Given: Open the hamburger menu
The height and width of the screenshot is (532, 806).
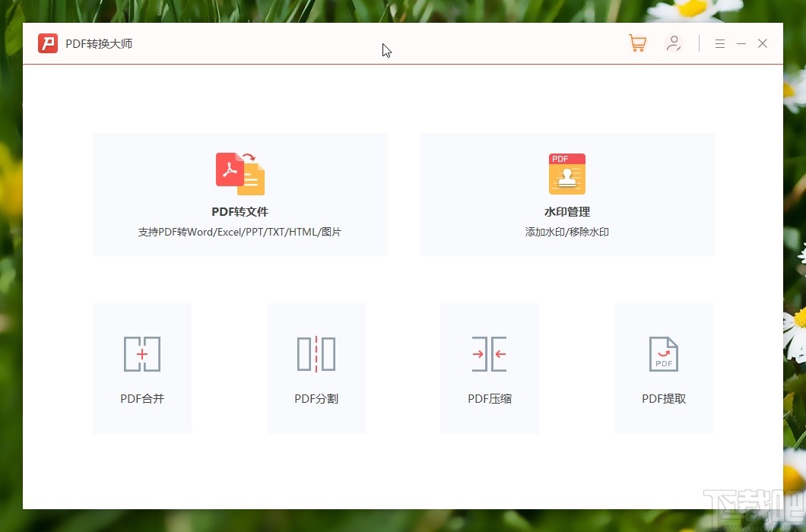Looking at the screenshot, I should coord(719,43).
